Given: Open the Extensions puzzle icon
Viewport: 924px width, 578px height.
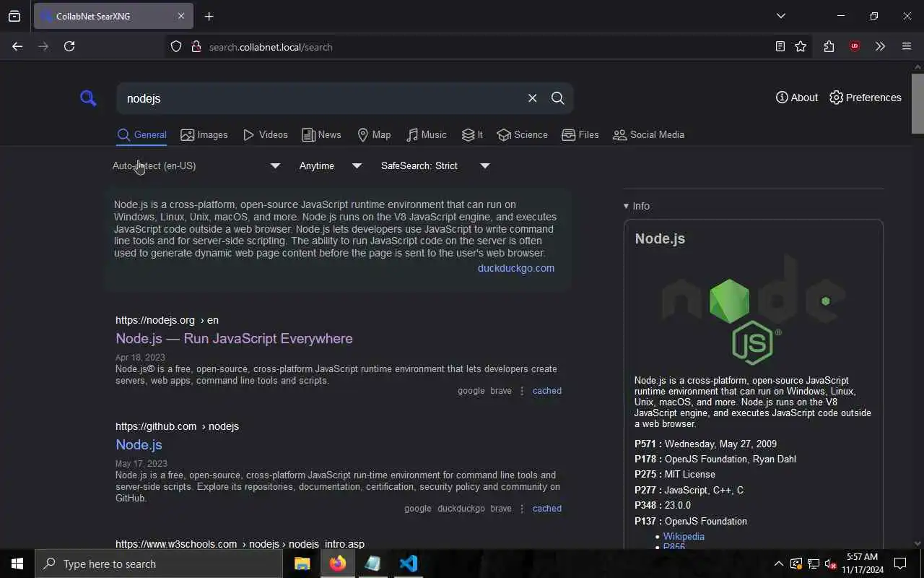Looking at the screenshot, I should click(x=829, y=46).
